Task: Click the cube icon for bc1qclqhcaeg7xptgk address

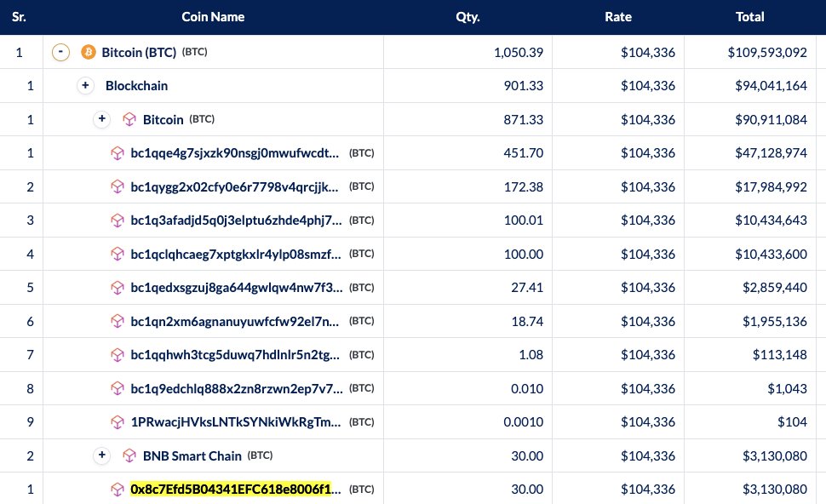Action: coord(117,255)
